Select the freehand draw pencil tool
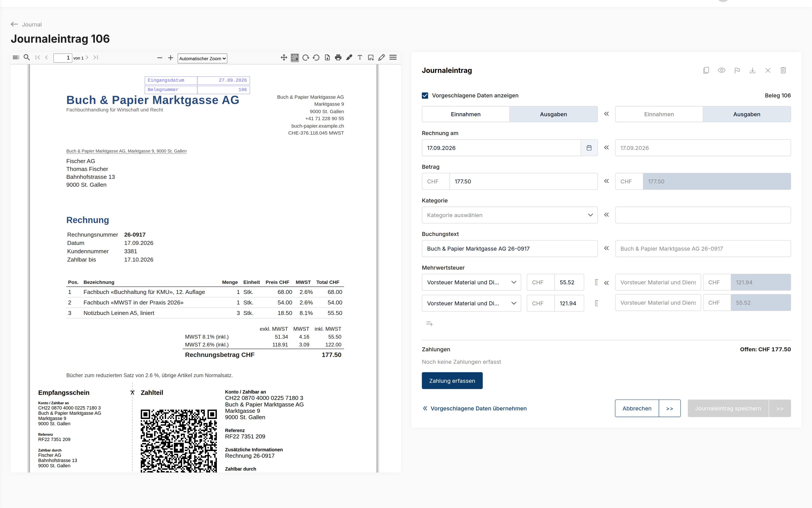 pyautogui.click(x=382, y=57)
